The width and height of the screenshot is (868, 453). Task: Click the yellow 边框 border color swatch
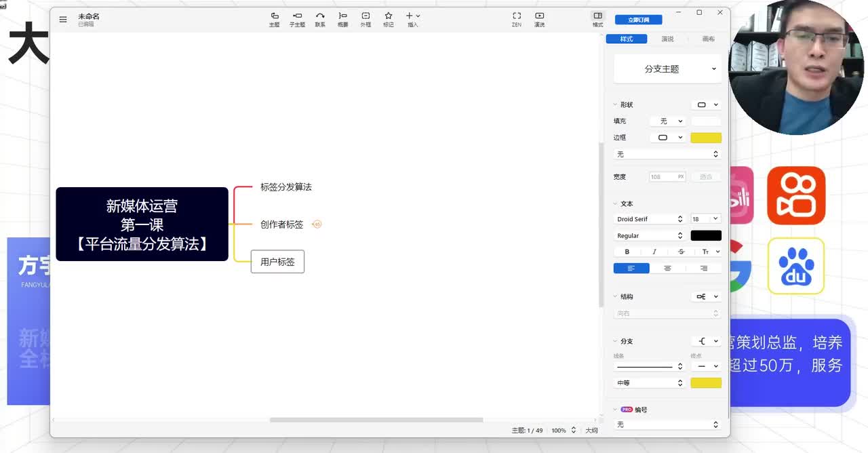[x=706, y=137]
